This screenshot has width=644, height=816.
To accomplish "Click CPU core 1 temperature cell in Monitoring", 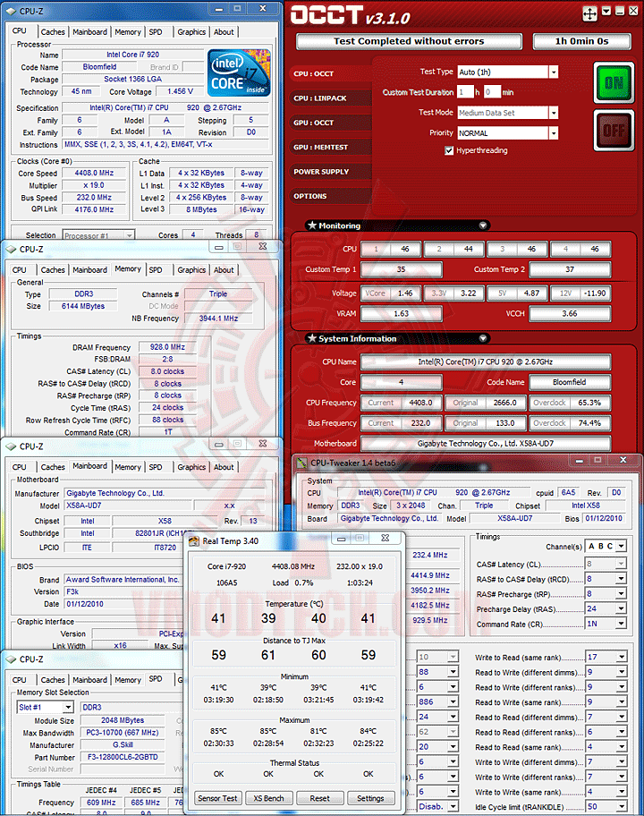I will tap(391, 250).
